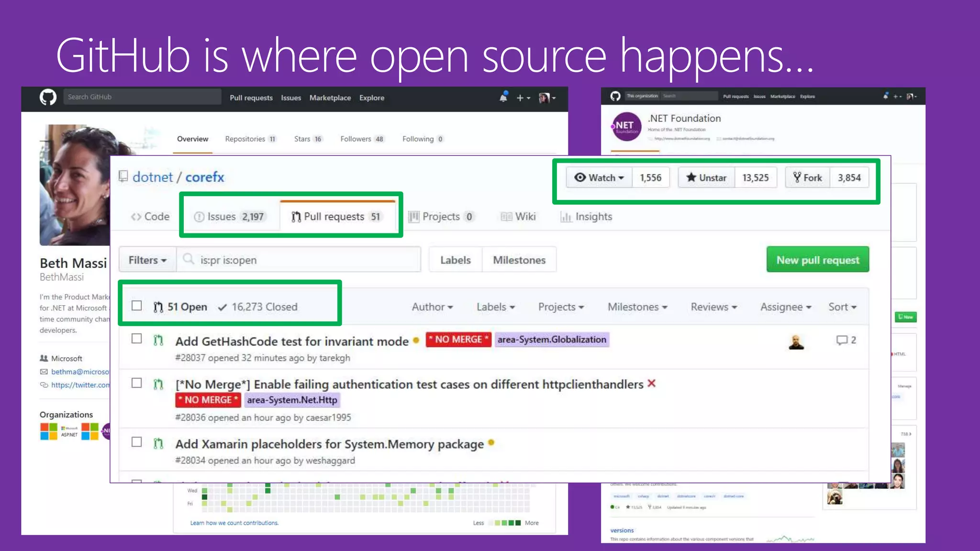Click the red X status icon
The height and width of the screenshot is (551, 980).
[651, 384]
